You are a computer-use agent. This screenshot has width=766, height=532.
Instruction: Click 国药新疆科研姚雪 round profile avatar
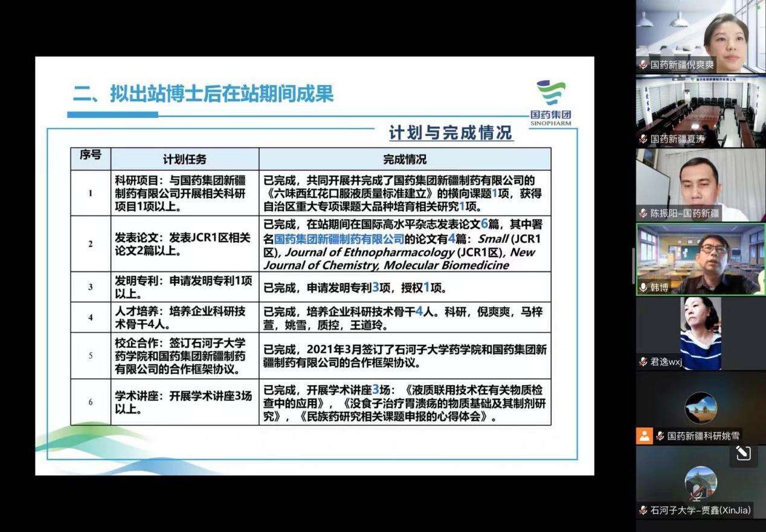[700, 408]
